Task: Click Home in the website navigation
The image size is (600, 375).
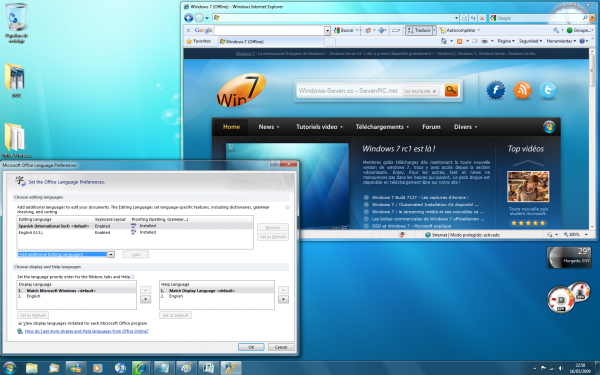Action: [x=231, y=127]
